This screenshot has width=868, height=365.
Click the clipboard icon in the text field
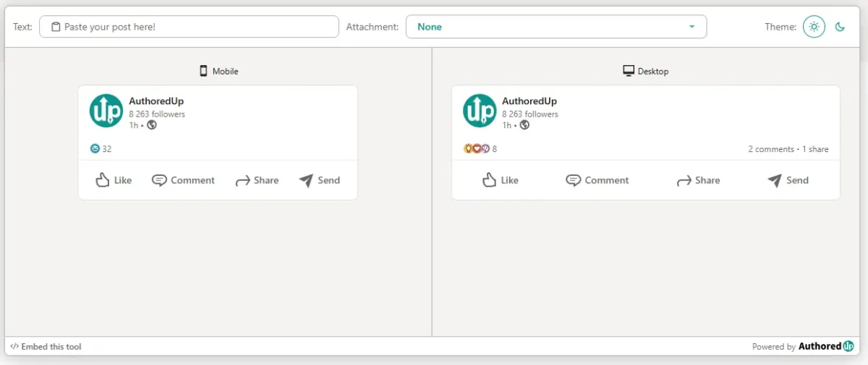pyautogui.click(x=56, y=27)
